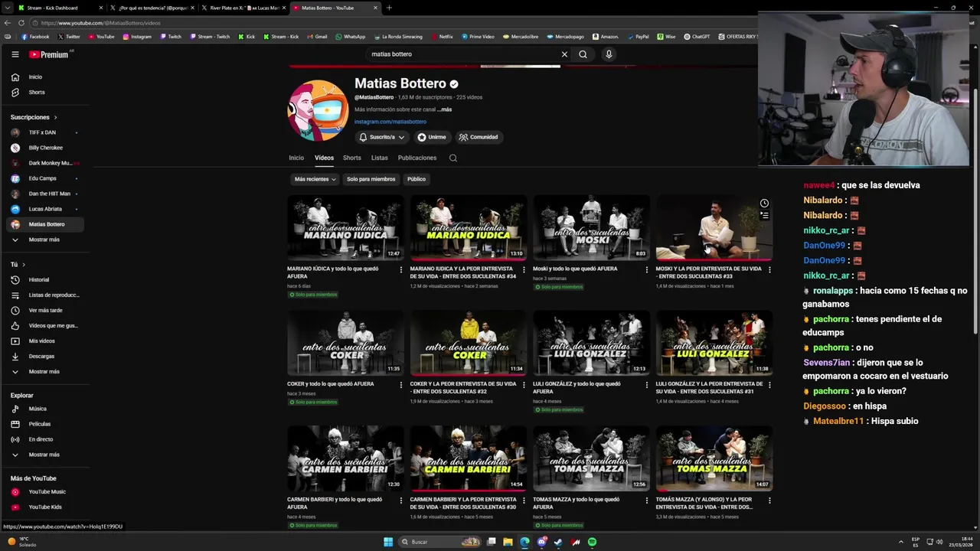980x551 pixels.
Task: Start voice search with microphone icon
Action: coord(609,54)
